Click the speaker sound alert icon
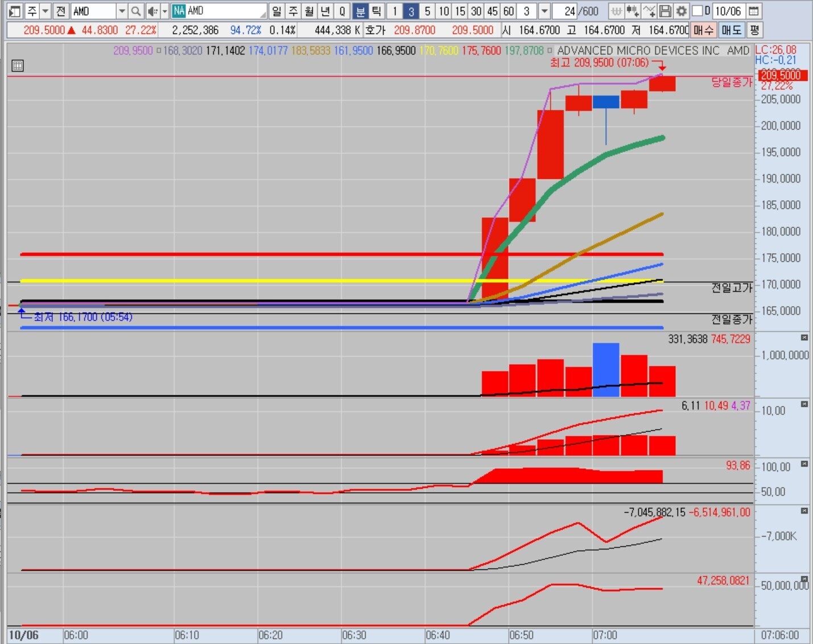813x644 pixels. point(152,11)
